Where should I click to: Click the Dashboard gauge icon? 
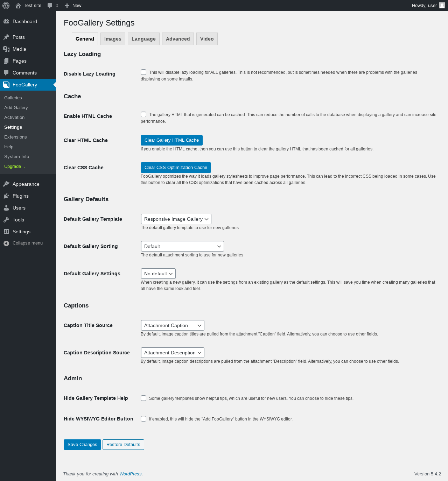coord(6,21)
